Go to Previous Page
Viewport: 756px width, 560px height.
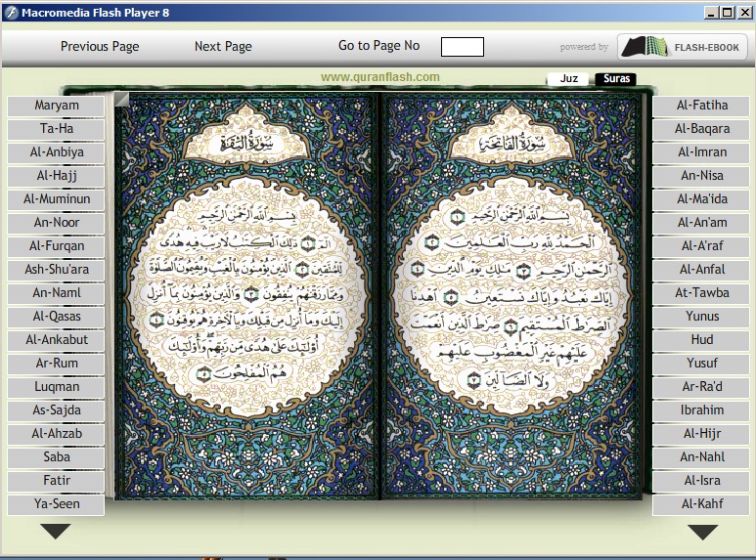coord(100,46)
